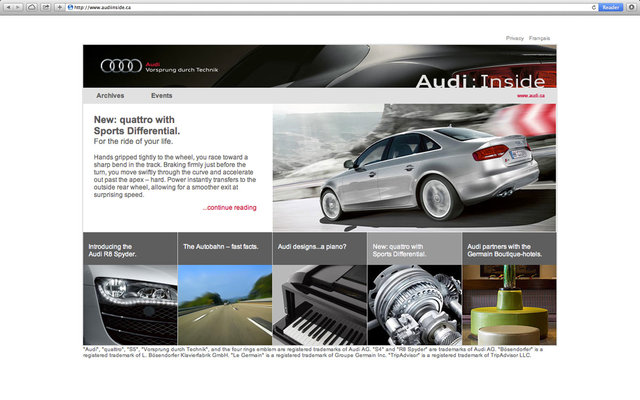Image resolution: width=640 pixels, height=400 pixels.
Task: Click the Share toolbar button
Action: [46, 7]
